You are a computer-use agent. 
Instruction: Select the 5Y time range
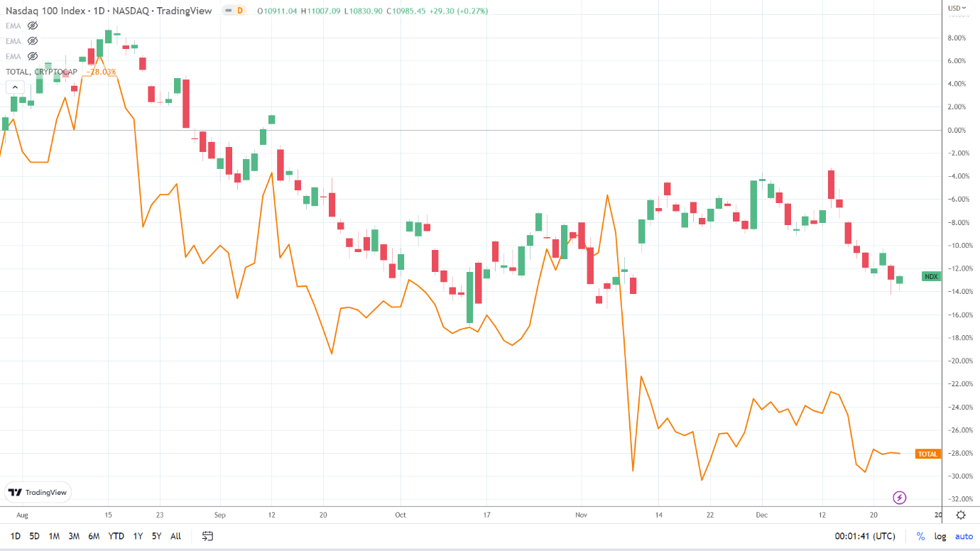(x=156, y=536)
